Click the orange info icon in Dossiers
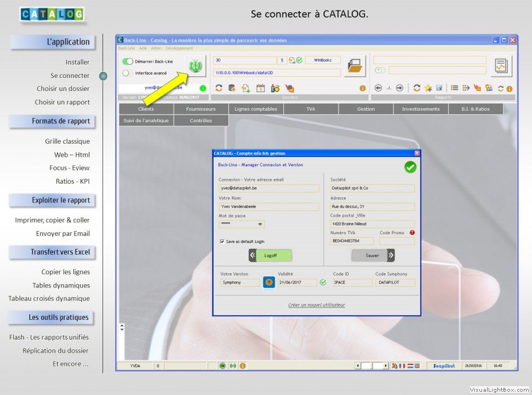 [x=363, y=88]
